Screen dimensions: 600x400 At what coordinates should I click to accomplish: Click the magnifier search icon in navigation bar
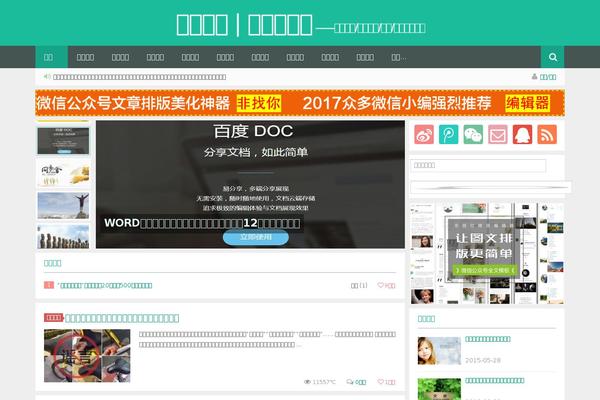pos(553,57)
